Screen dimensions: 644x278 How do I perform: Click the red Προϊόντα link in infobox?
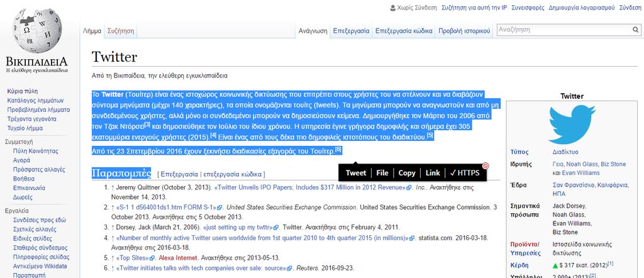point(524,244)
